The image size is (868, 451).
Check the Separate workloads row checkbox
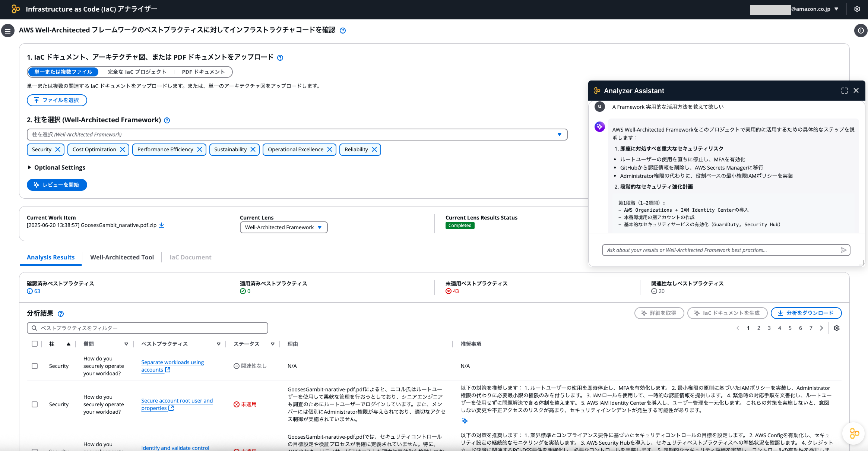tap(35, 366)
